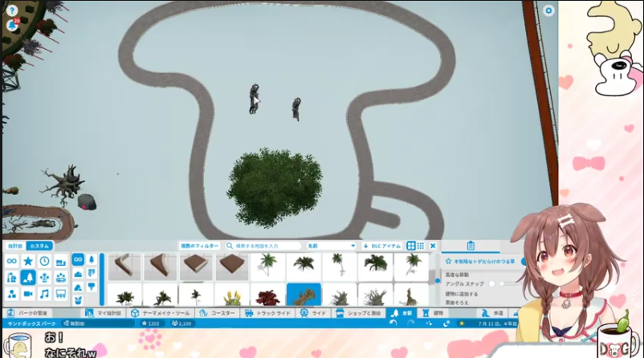Screen dimensions: 644x358
Task: Close the scenery browser with the X
Action: 433,246
